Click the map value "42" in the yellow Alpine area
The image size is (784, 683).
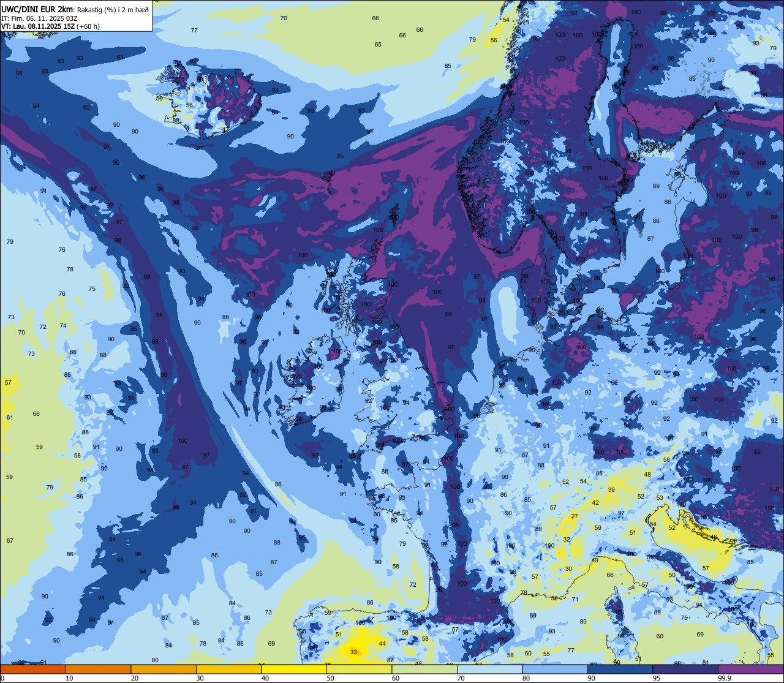[x=595, y=503]
